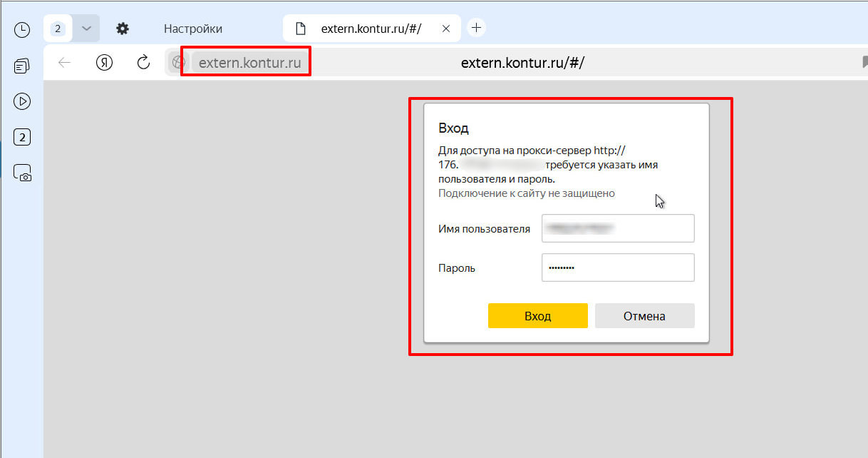
Task: Open a new tab with plus button
Action: coord(477,28)
